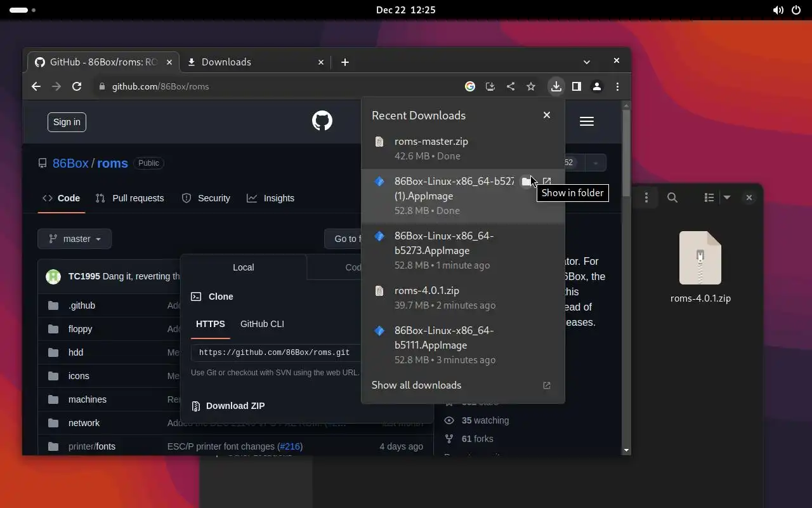812x508 pixels.
Task: Switch to the GitHub 86Box/roms tab
Action: tap(103, 62)
